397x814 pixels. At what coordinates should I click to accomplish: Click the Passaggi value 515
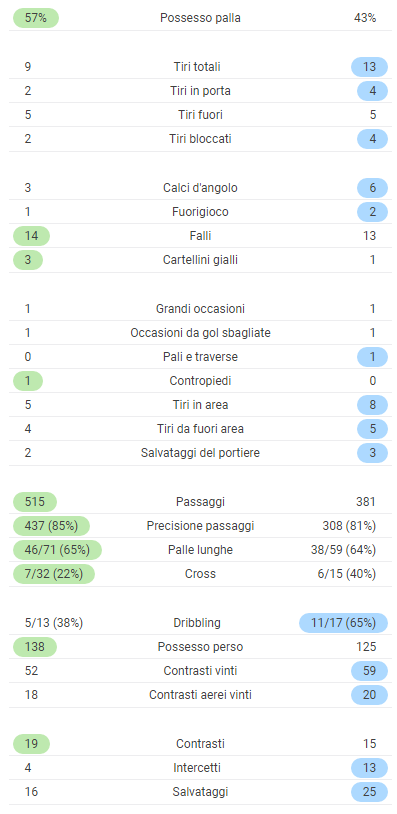[x=34, y=502]
